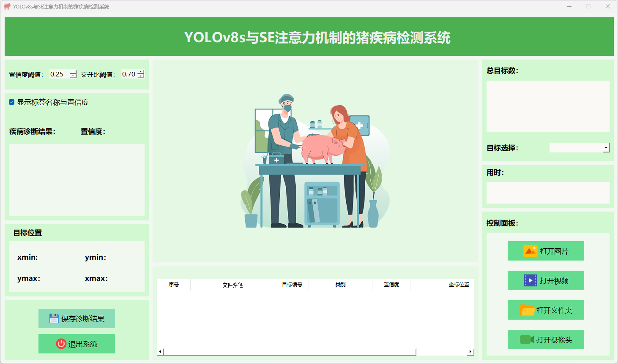
Task: Open an image with 打开图片 button
Action: (x=546, y=251)
